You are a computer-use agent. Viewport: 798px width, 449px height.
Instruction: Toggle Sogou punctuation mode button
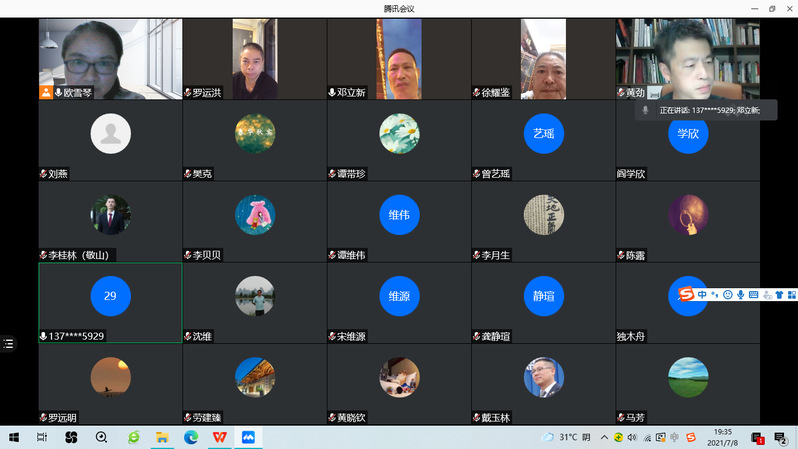coord(715,295)
